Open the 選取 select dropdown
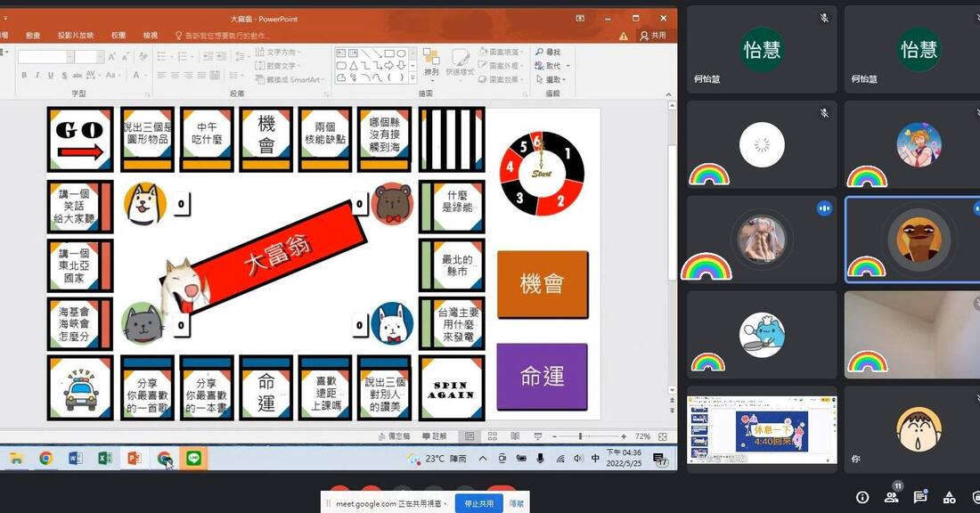Viewport: 980px width, 513px height. (x=551, y=79)
